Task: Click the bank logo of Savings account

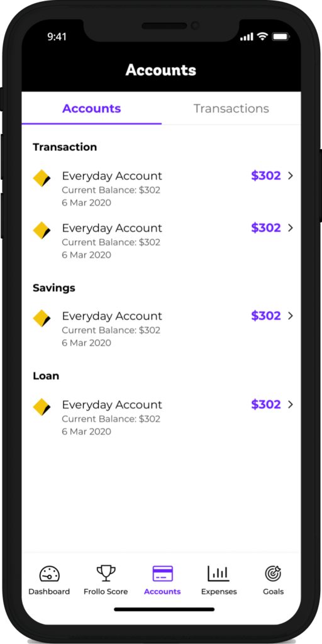Action: pos(42,318)
